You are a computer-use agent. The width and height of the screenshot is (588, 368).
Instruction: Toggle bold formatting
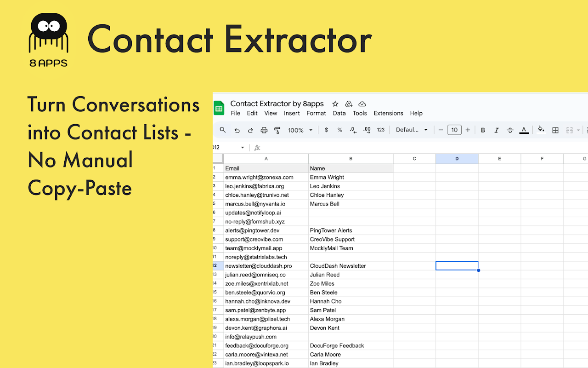(x=483, y=130)
